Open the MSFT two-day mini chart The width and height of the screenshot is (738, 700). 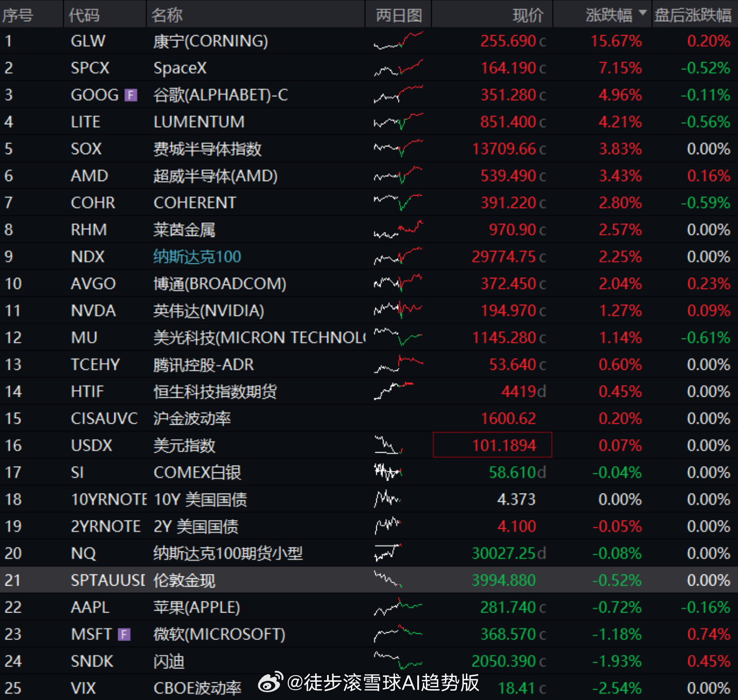click(398, 634)
